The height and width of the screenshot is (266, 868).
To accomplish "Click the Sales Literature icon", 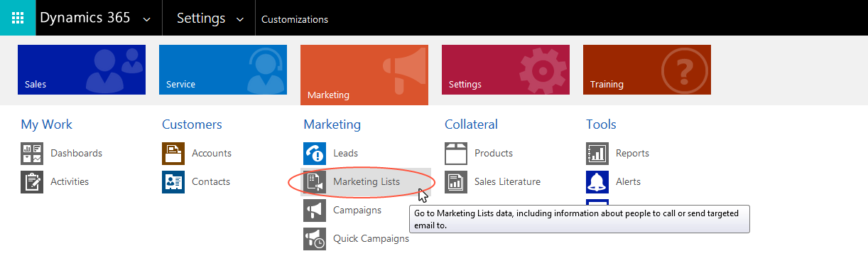I will click(456, 182).
